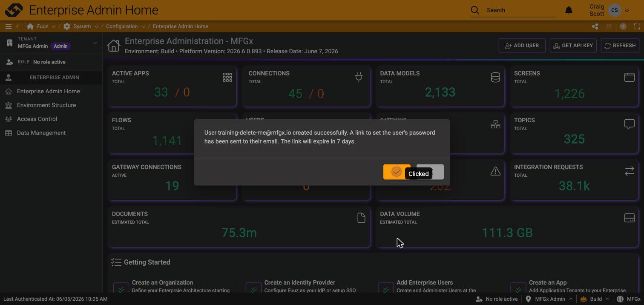Open notifications bell
The image size is (644, 305).
click(569, 10)
